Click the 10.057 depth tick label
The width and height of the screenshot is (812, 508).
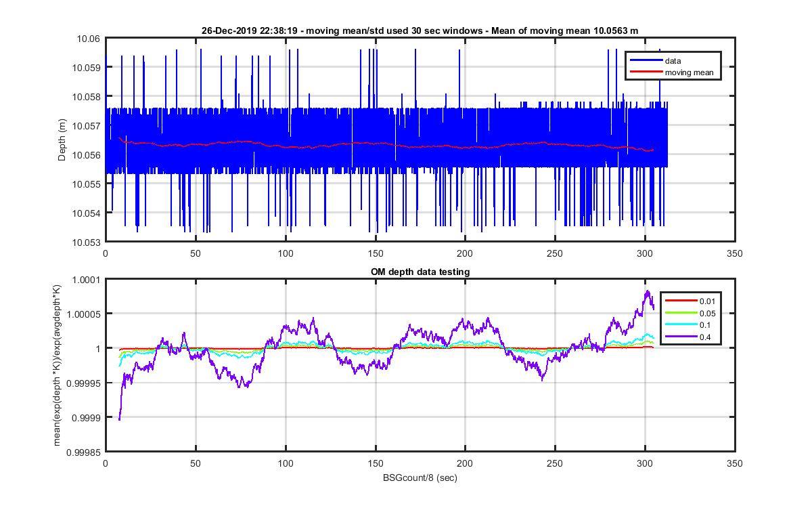85,126
